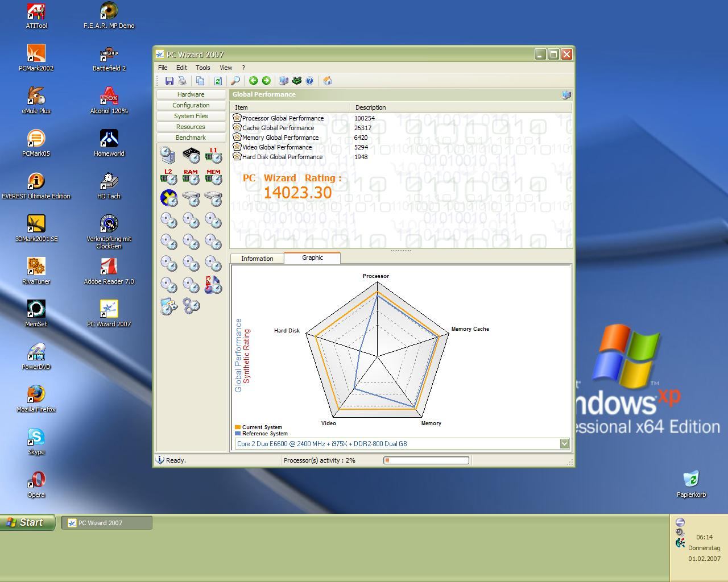This screenshot has width=728, height=582.
Task: Click the networked computers toolbar icon
Action: (284, 81)
